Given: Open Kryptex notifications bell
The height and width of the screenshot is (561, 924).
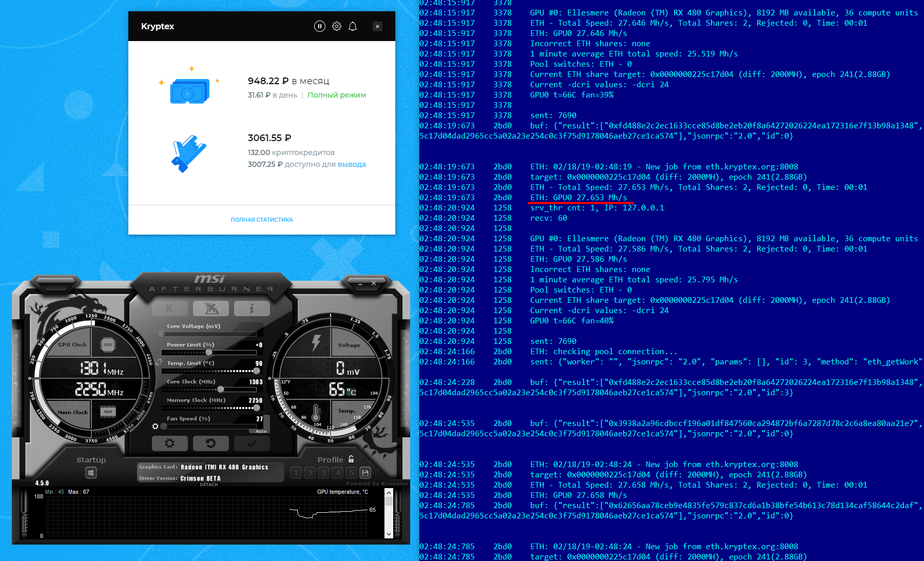Looking at the screenshot, I should (x=353, y=26).
